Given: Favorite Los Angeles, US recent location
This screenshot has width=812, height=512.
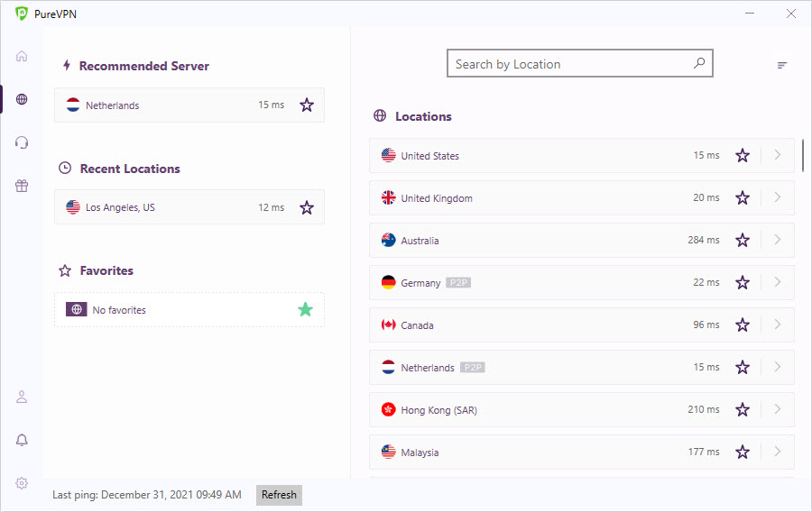Looking at the screenshot, I should [x=307, y=207].
